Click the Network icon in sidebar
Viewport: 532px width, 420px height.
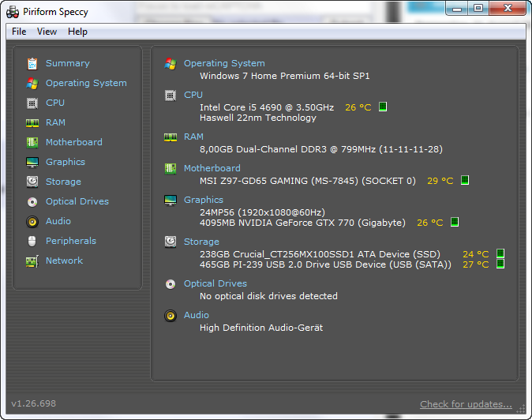coord(32,261)
